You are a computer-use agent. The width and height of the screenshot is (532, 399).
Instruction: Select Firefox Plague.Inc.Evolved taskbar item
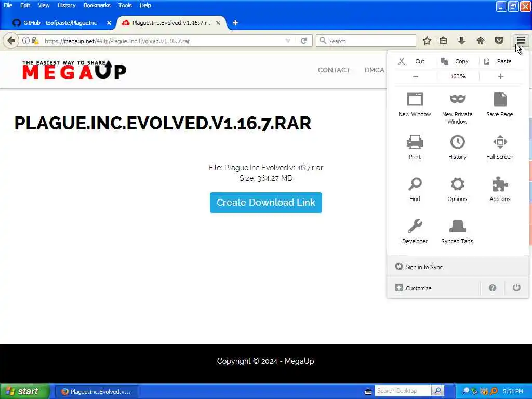[x=96, y=392]
